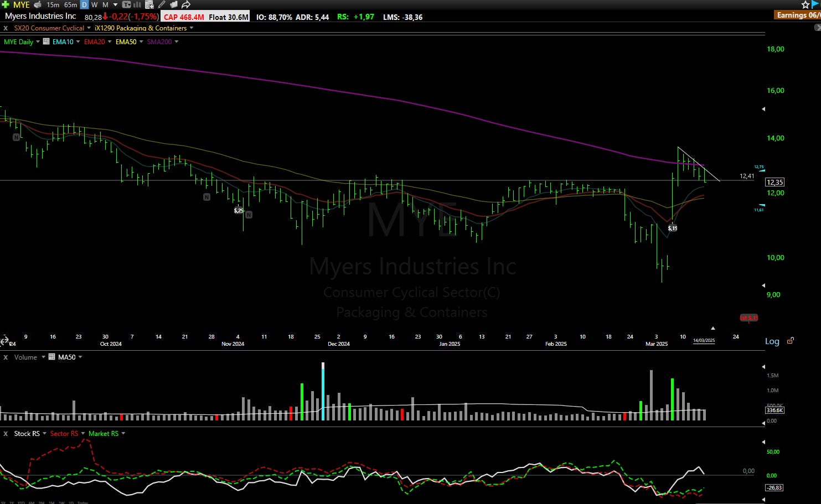Click the $,19 dividend marker
821x504 pixels.
pyautogui.click(x=673, y=228)
